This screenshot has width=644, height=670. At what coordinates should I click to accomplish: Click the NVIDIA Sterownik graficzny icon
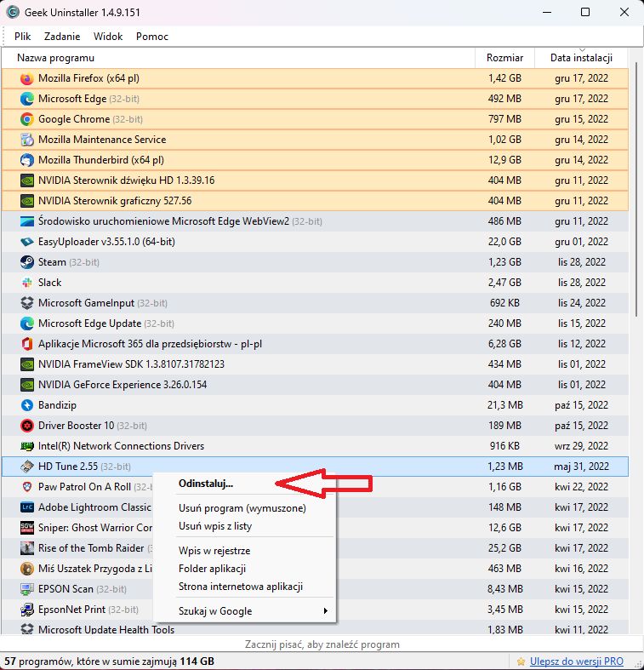(27, 201)
